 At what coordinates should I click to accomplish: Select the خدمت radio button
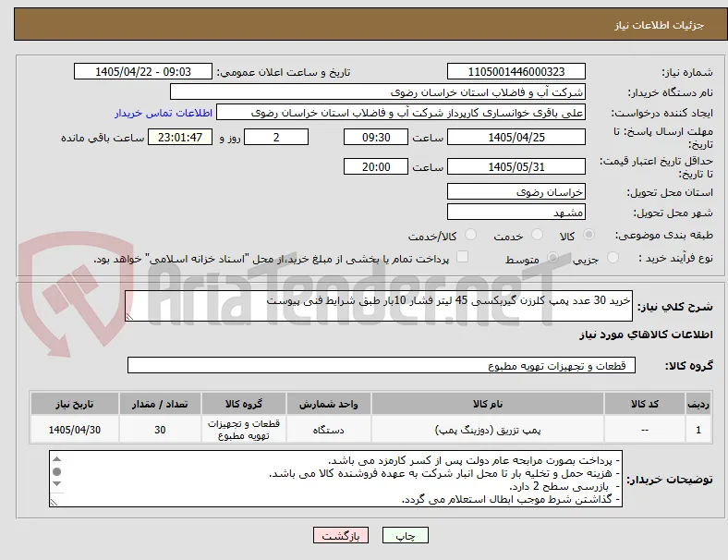pos(537,235)
